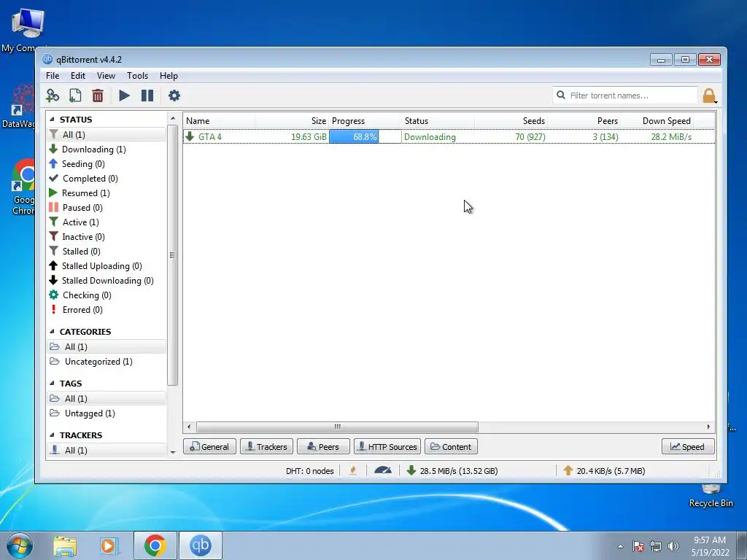Screen dimensions: 747x560
Task: Click the DHT: 0 nodes status text
Action: [x=309, y=471]
